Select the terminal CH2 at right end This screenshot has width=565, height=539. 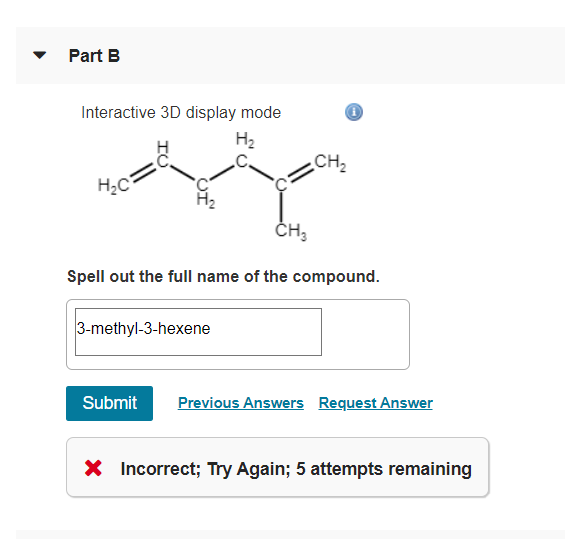(x=330, y=162)
